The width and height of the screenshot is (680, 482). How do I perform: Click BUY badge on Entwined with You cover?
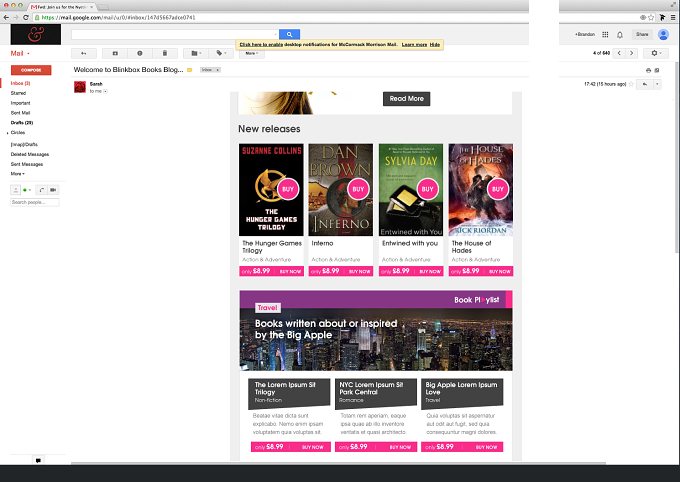[x=428, y=189]
